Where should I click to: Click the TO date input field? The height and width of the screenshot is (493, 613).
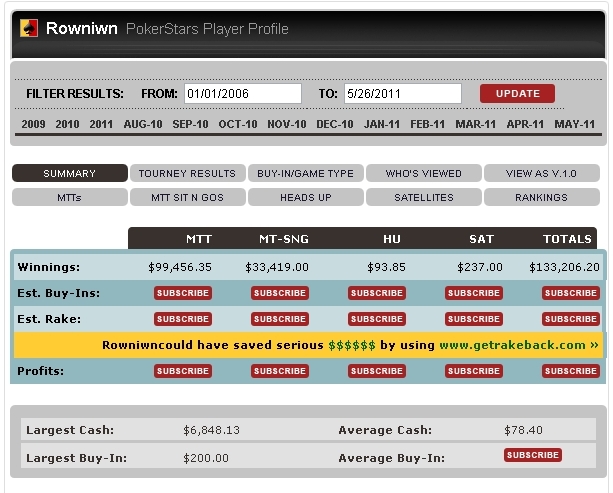pyautogui.click(x=403, y=93)
